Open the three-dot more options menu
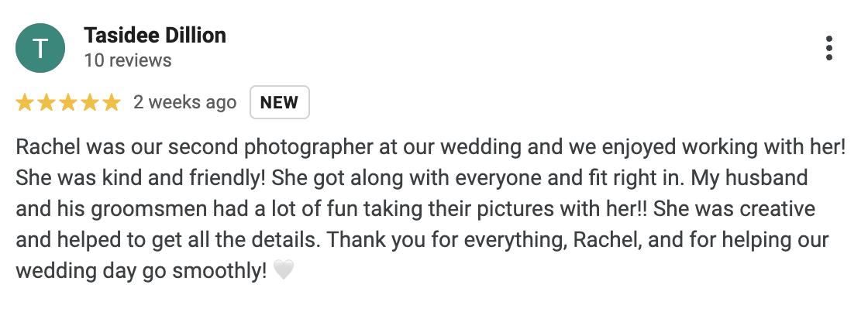Viewport: 868px width, 319px height. [828, 48]
